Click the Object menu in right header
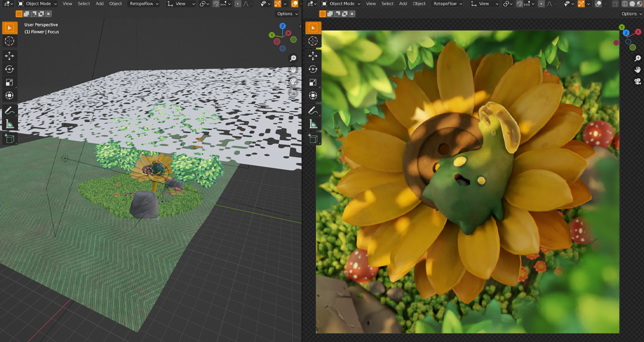644x342 pixels. (x=418, y=4)
